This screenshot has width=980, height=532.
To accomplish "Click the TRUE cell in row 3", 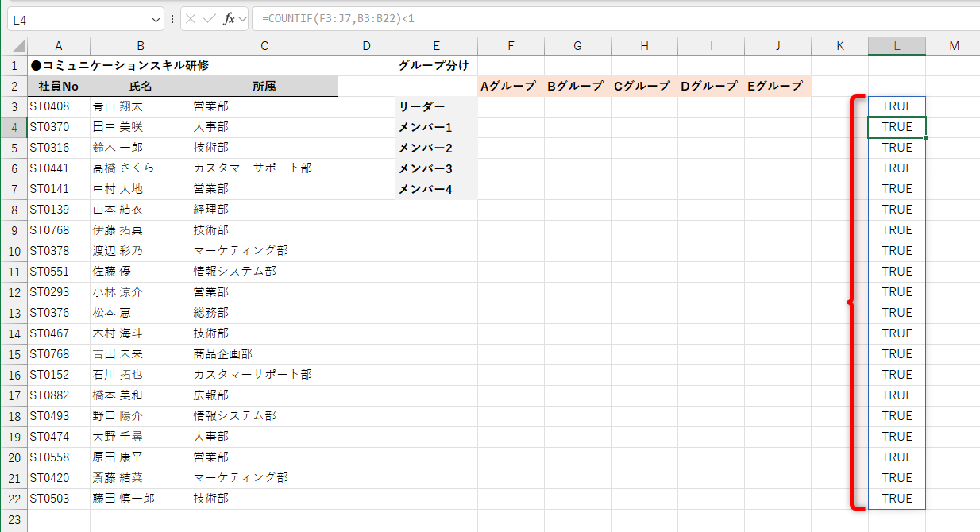I will tap(897, 106).
